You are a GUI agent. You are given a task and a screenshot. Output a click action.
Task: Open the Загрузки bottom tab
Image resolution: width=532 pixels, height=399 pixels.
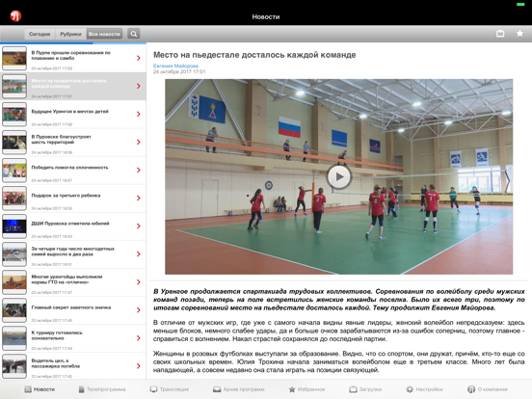click(x=366, y=389)
